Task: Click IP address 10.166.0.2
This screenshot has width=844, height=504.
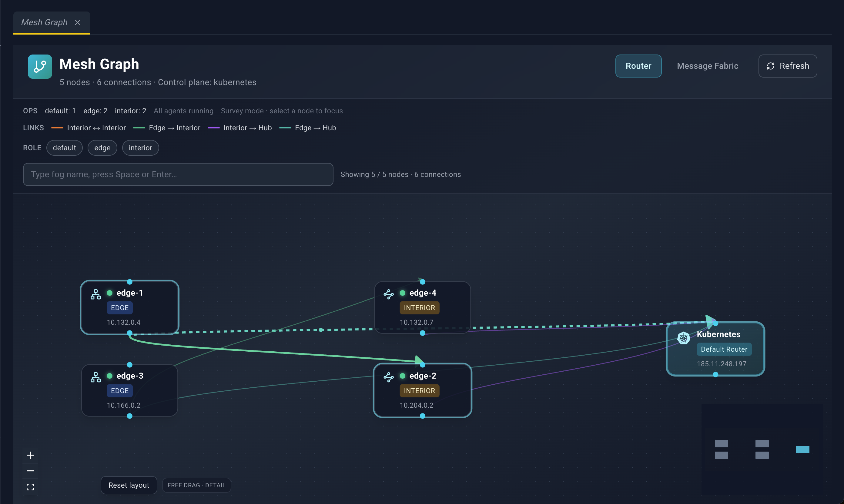Action: (x=124, y=405)
